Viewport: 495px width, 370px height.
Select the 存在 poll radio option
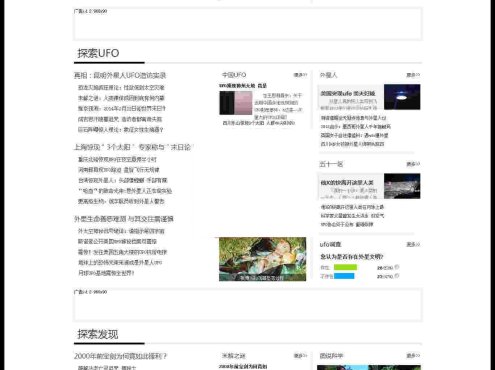397,267
